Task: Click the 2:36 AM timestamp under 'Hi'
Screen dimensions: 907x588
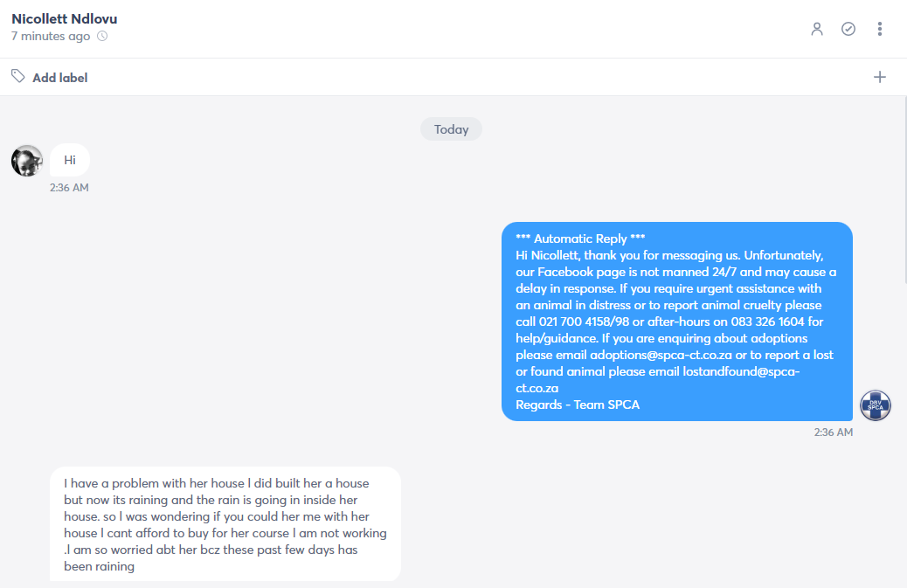Action: [69, 187]
